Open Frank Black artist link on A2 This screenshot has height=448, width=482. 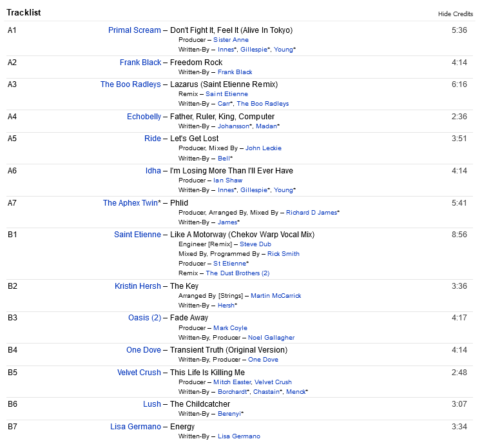[x=140, y=63]
